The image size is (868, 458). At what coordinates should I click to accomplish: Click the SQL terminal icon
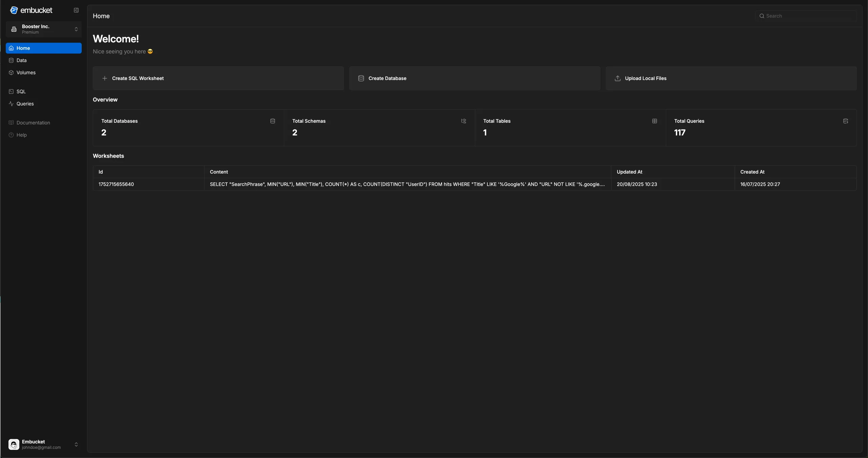pos(11,92)
